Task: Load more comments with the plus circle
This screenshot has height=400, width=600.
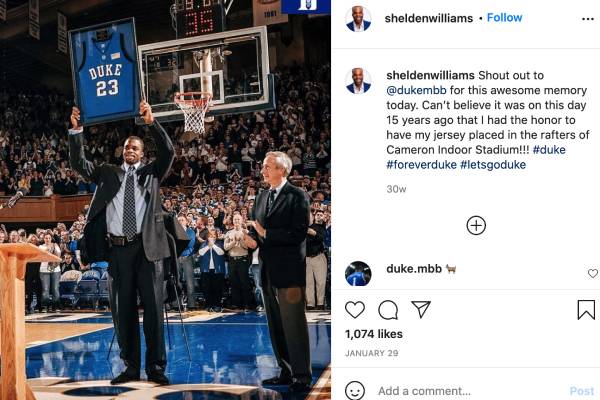Action: (x=476, y=225)
